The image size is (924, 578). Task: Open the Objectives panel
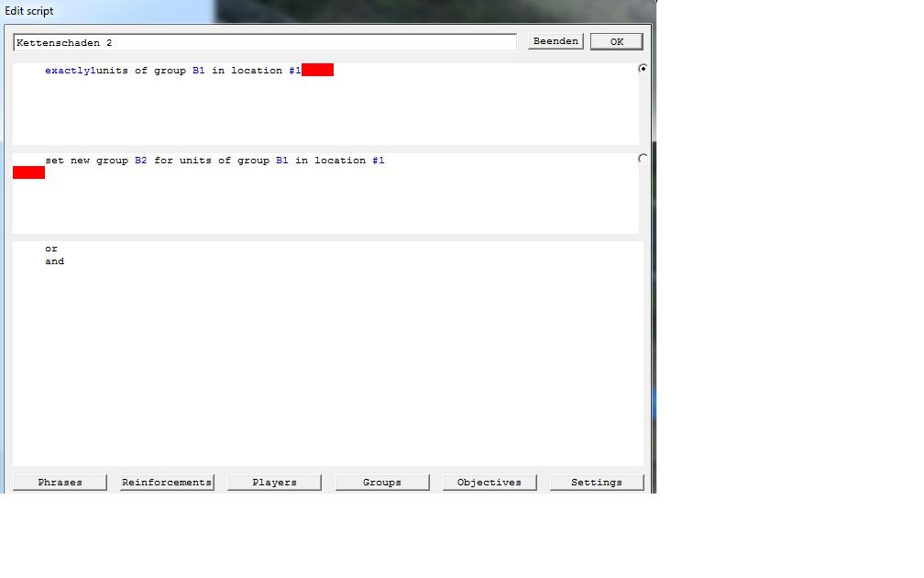click(489, 483)
